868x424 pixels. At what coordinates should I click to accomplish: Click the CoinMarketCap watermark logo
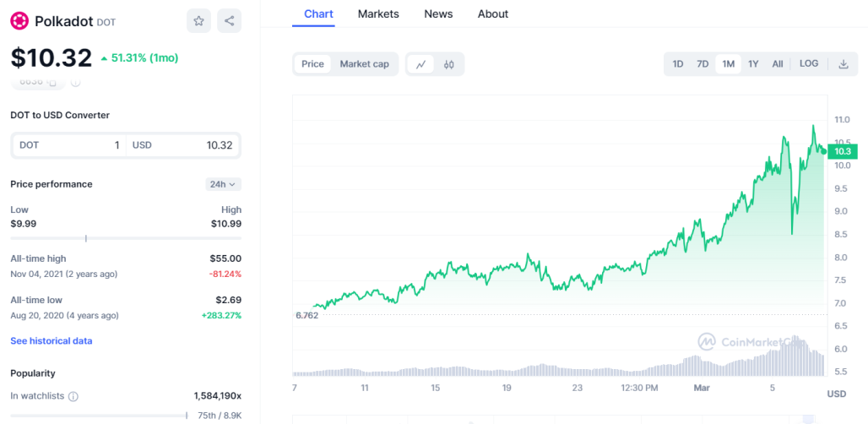click(x=707, y=341)
